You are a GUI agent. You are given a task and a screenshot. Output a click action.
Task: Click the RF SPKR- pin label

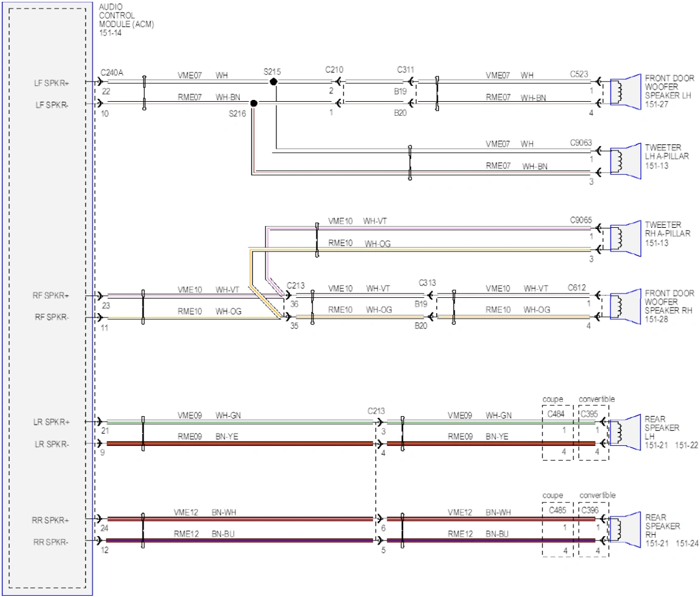click(51, 317)
